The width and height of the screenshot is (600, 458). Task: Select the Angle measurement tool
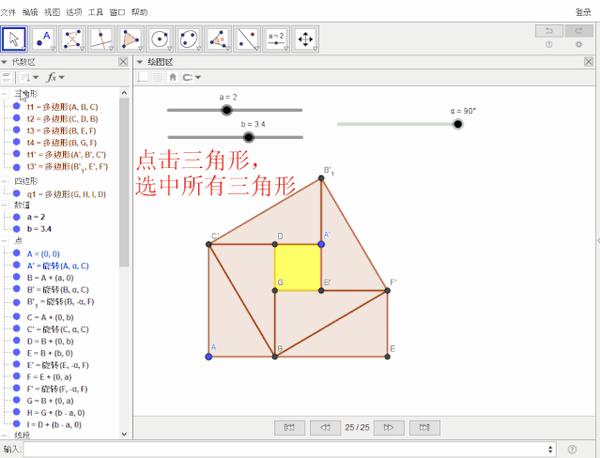click(x=218, y=39)
